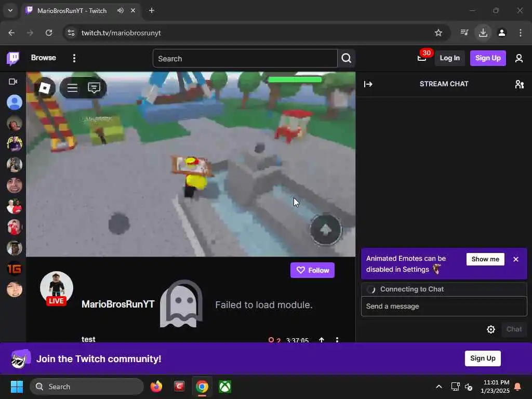The image size is (532, 399).
Task: Open the 1G logo channel in sidebar
Action: tap(14, 269)
